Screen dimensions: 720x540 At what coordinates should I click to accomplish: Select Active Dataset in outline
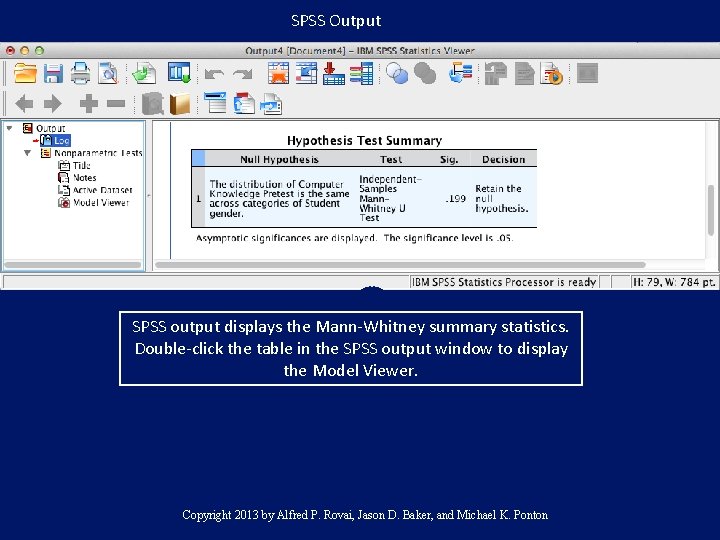click(x=102, y=190)
